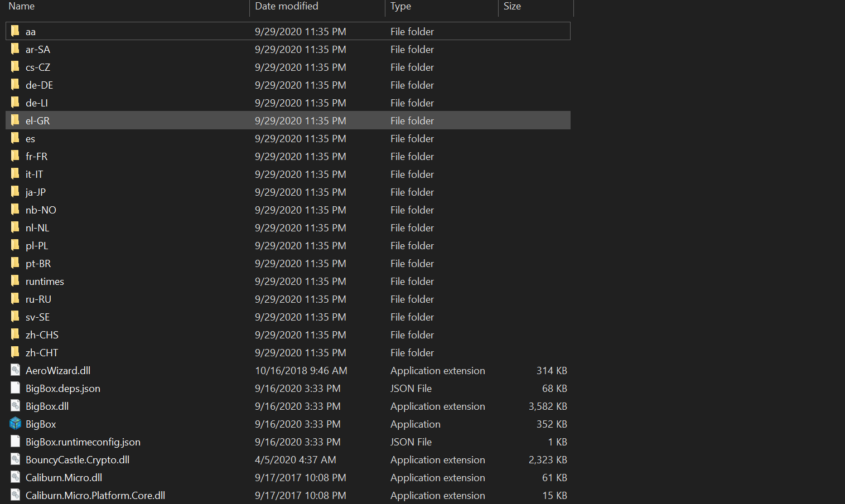Select the 'JSON File' type of BigBox.deps.json
845x504 pixels.
[411, 389]
